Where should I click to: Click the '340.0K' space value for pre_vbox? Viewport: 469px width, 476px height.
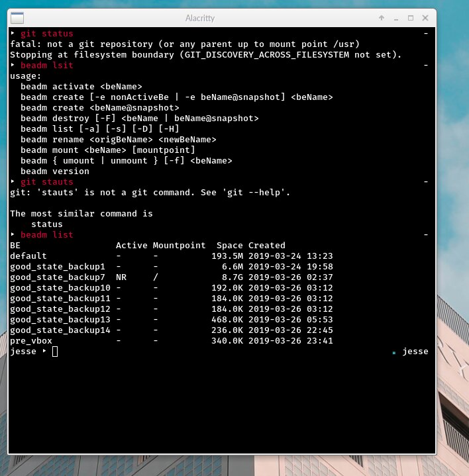[227, 341]
